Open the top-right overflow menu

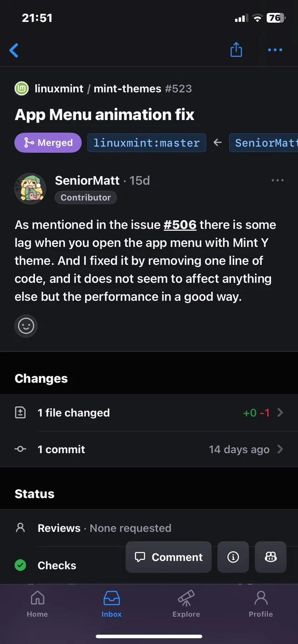tap(275, 50)
